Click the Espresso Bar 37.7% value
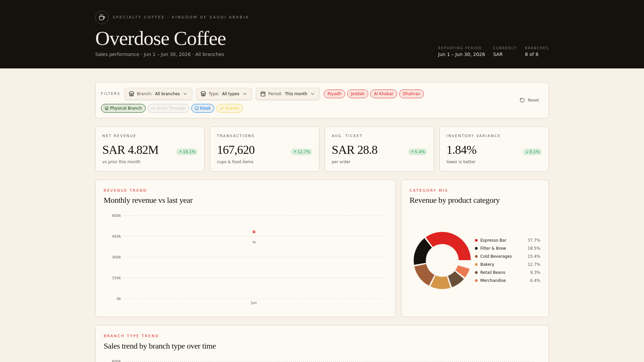 tap(534, 240)
